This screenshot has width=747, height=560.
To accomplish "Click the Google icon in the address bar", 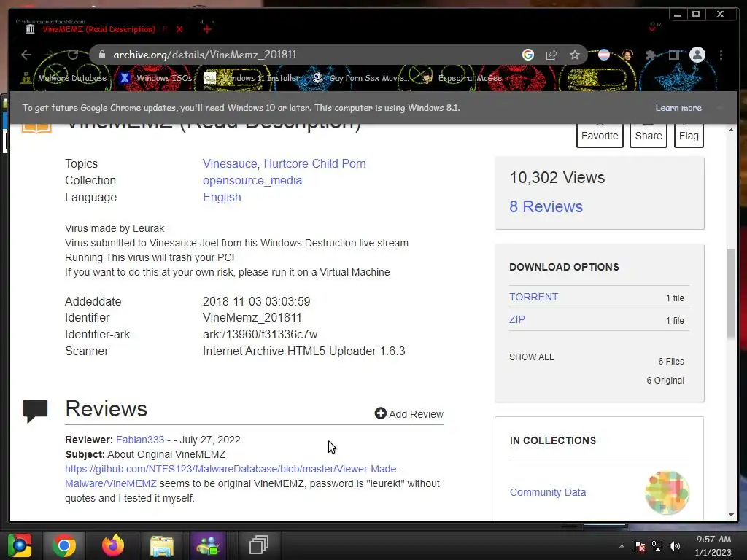I will click(528, 55).
